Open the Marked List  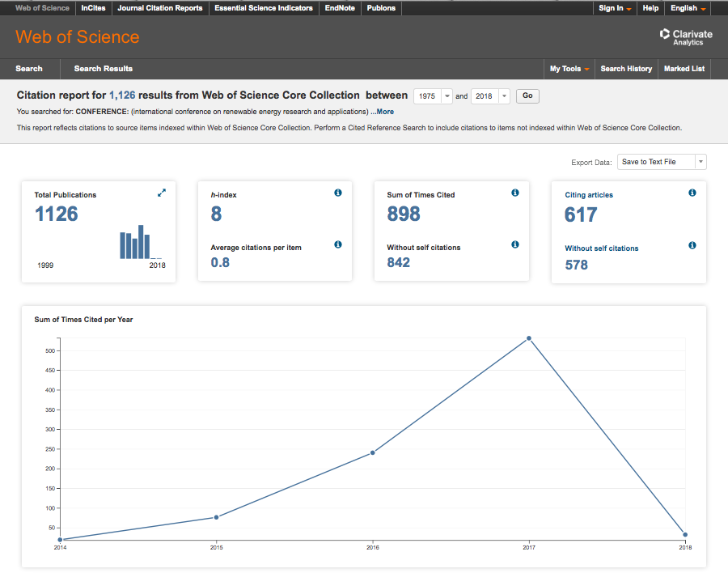(x=684, y=69)
